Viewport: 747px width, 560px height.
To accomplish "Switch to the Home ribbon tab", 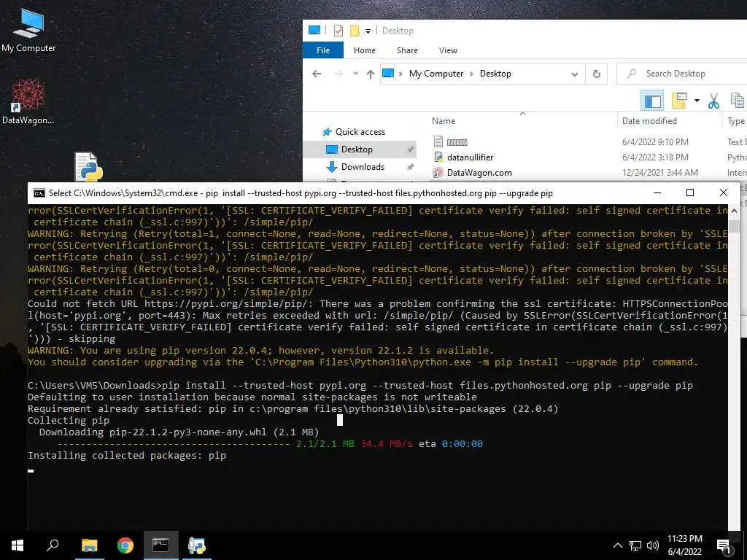I will [x=365, y=50].
